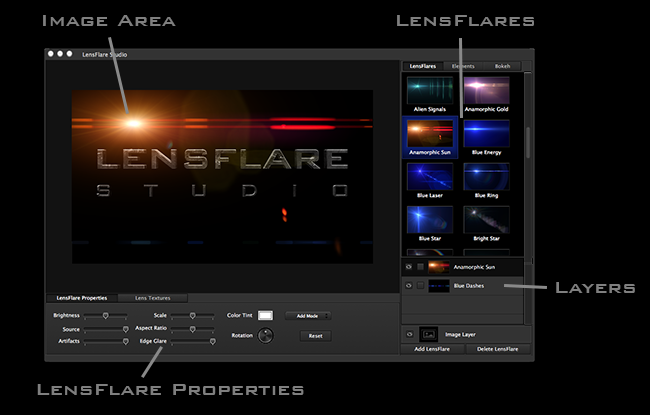This screenshot has width=650, height=415.
Task: Tick the checkbox on Blue Dashes layer
Action: (420, 286)
